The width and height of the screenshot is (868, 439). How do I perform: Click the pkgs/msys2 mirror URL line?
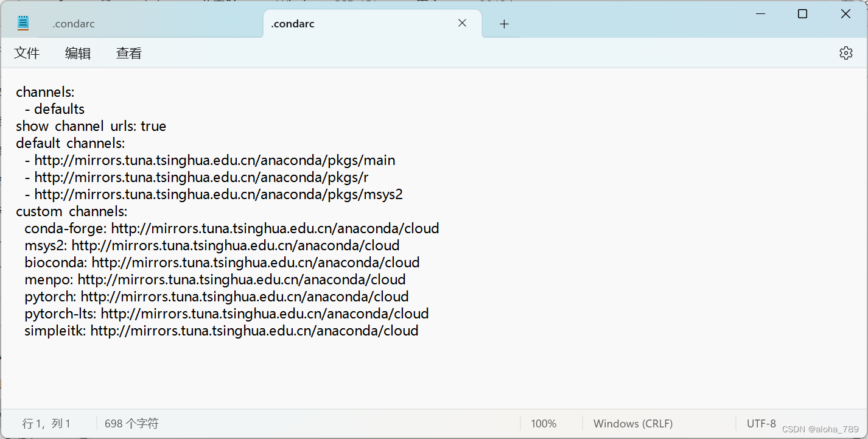pos(214,194)
